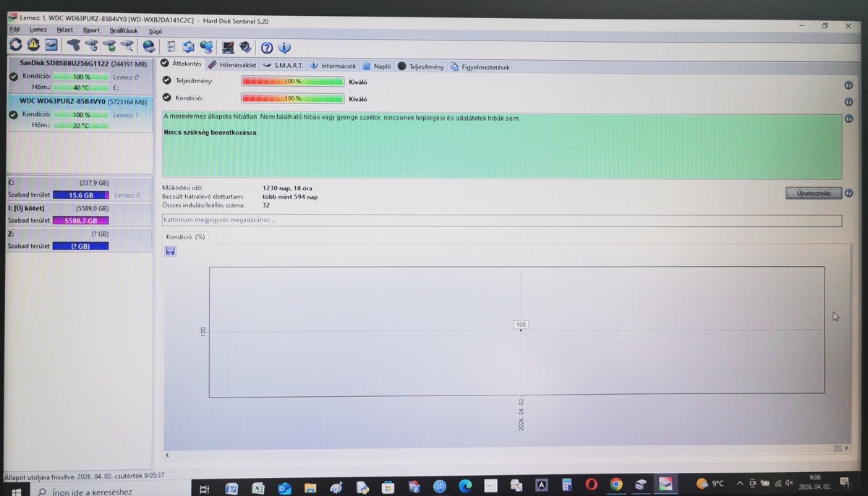Click the blue sync arrows toolbar icon
The height and width of the screenshot is (496, 868).
tap(189, 47)
